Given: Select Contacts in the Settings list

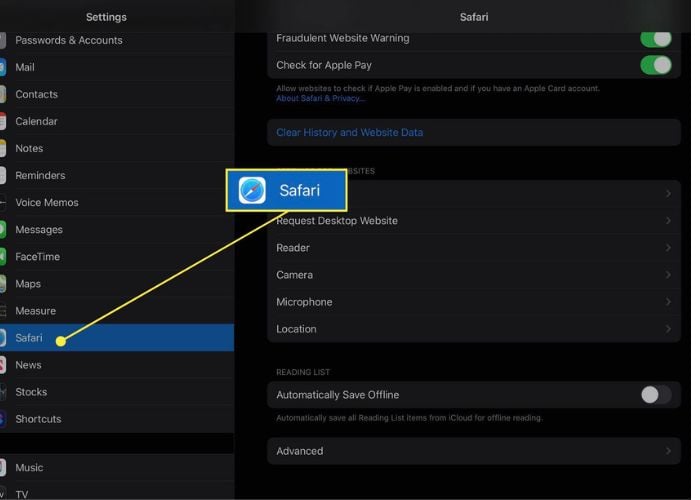Looking at the screenshot, I should [x=117, y=94].
